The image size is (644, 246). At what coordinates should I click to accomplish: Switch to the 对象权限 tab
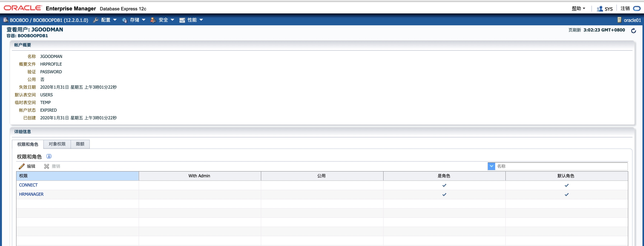click(x=57, y=144)
